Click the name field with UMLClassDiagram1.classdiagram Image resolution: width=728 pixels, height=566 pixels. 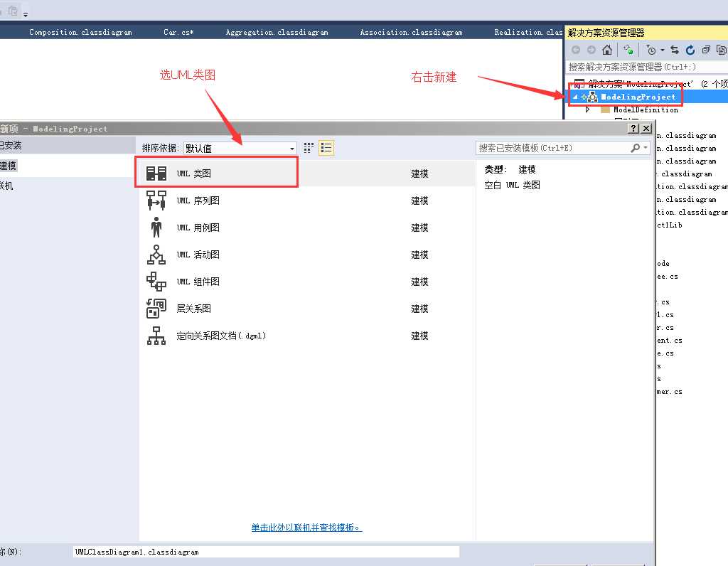coord(266,552)
